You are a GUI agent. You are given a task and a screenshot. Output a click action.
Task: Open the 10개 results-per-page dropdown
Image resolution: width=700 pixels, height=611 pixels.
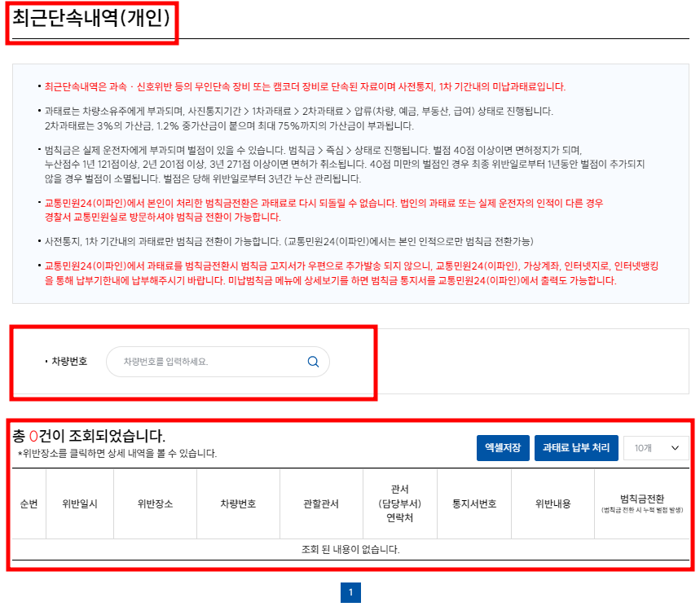[x=656, y=447]
